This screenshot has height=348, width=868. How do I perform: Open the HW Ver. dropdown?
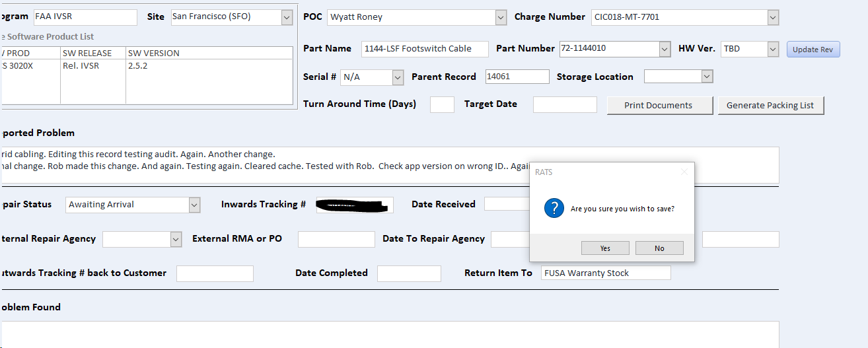click(x=773, y=49)
